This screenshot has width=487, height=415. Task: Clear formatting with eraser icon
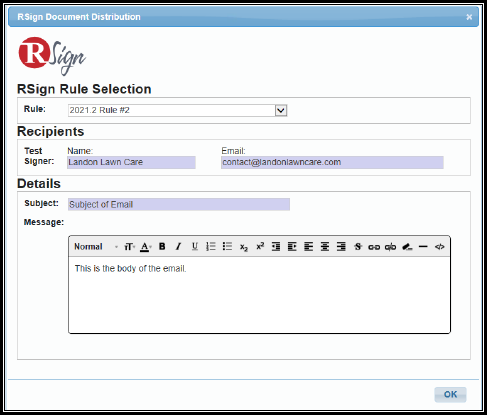(x=407, y=247)
